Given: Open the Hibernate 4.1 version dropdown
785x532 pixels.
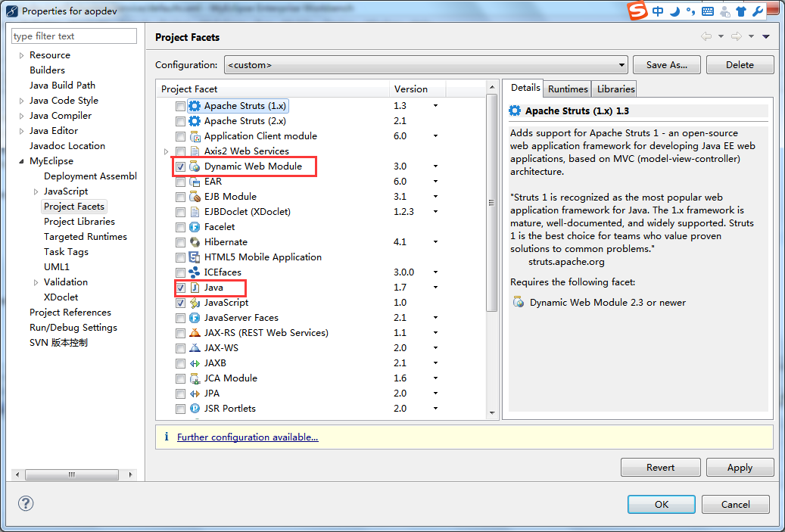Looking at the screenshot, I should point(435,241).
